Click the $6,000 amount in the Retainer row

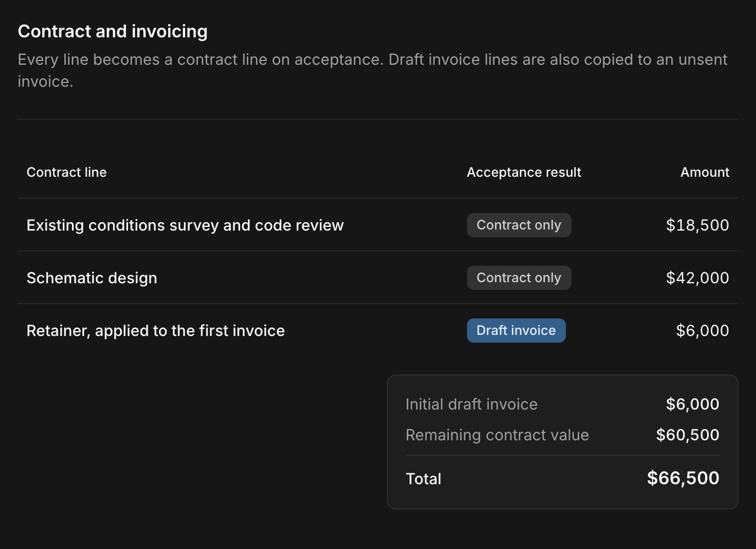coord(702,330)
